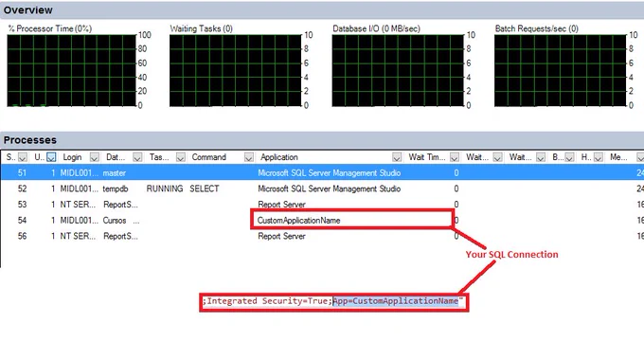
Task: Click wait time 0 in session 52 row
Action: (456, 188)
